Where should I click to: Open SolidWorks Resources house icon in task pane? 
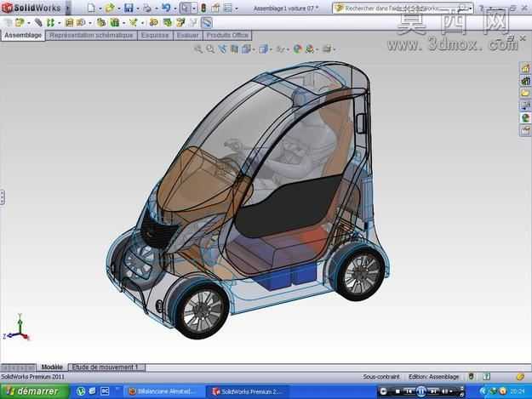click(x=525, y=68)
